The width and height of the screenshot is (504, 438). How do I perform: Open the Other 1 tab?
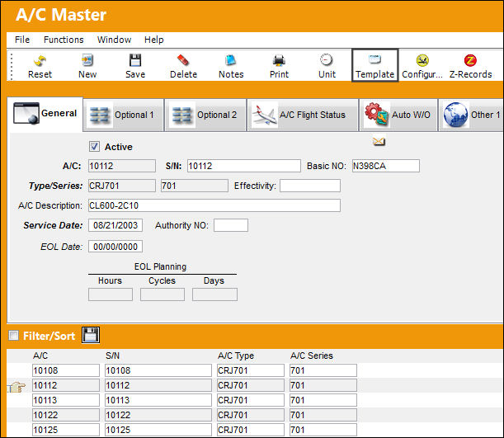tap(471, 115)
